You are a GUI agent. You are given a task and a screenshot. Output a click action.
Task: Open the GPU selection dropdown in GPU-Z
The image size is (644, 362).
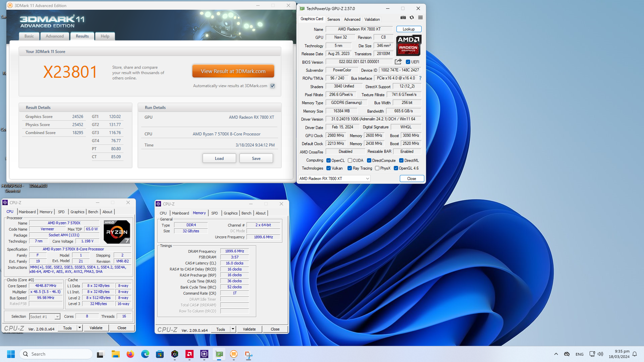[334, 179]
